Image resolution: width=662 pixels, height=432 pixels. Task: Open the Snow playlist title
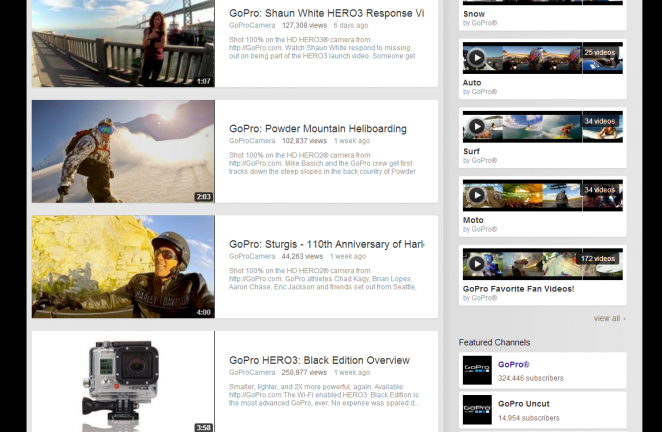tap(474, 14)
